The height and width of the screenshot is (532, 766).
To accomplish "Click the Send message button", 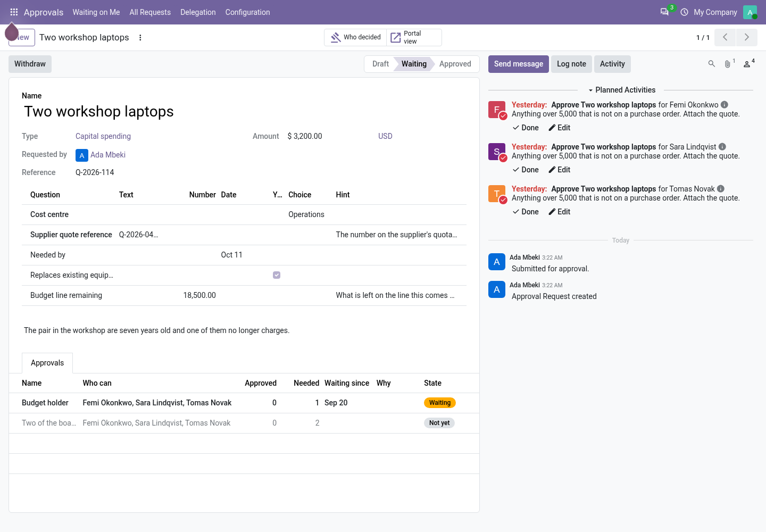I will (519, 64).
